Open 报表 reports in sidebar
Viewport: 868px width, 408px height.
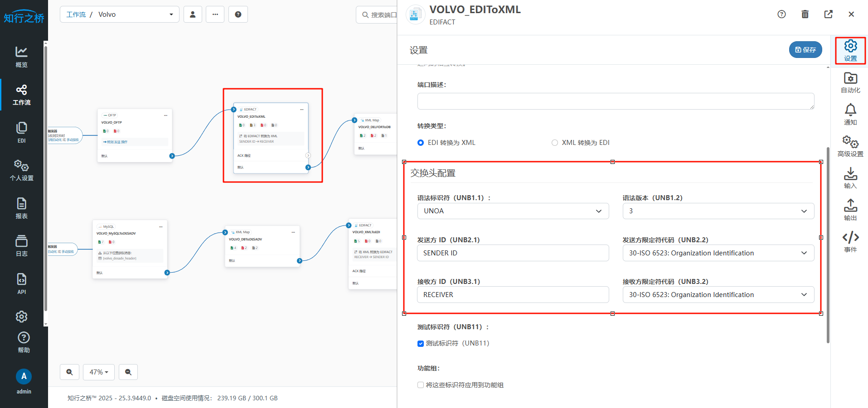pos(21,208)
